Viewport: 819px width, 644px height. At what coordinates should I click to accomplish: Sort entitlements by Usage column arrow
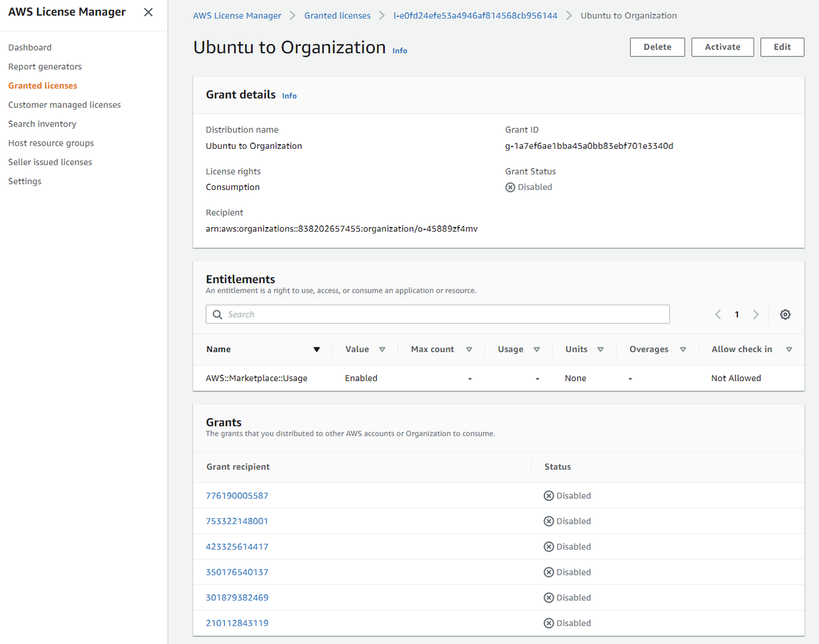(x=537, y=350)
